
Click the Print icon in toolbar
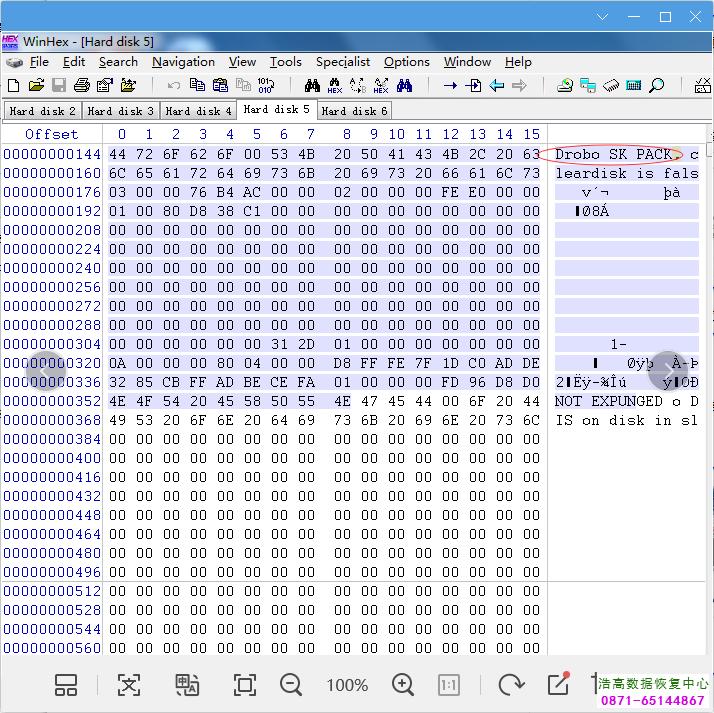click(82, 86)
